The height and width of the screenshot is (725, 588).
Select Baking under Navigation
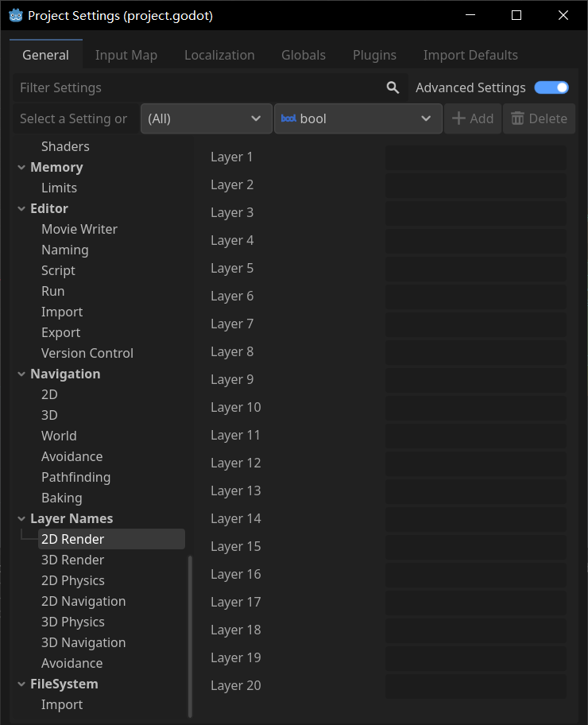[62, 498]
